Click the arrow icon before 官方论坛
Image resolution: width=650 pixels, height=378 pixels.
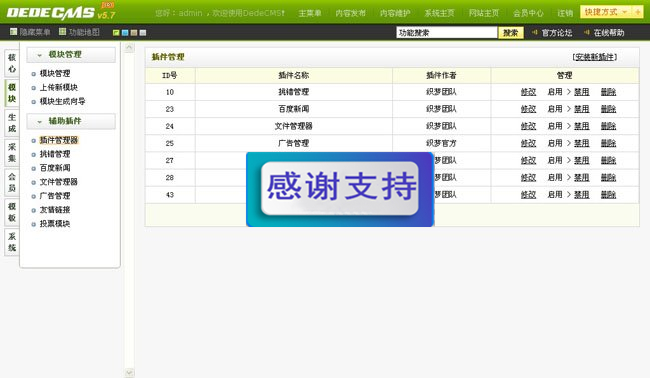(x=535, y=32)
